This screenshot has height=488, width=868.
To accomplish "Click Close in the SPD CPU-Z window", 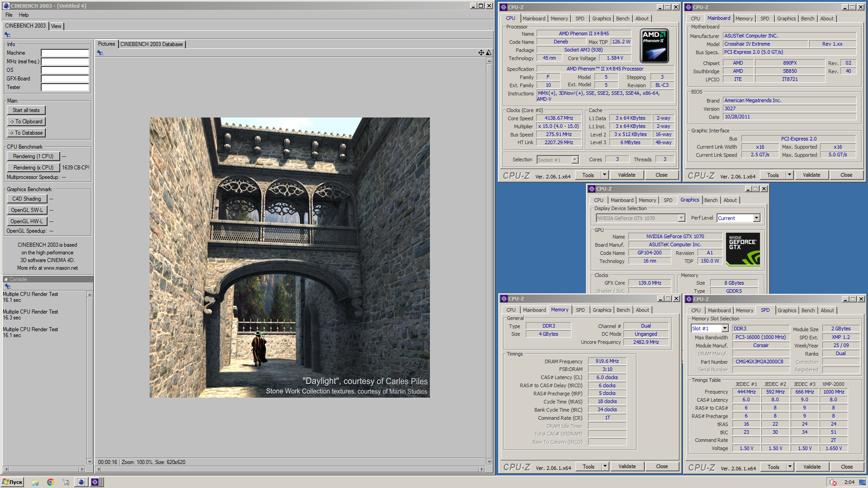I will pos(847,467).
